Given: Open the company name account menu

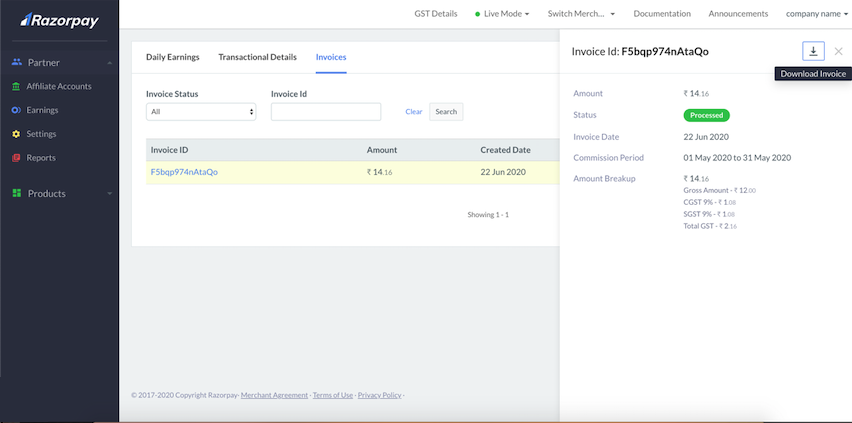Looking at the screenshot, I should tap(816, 14).
